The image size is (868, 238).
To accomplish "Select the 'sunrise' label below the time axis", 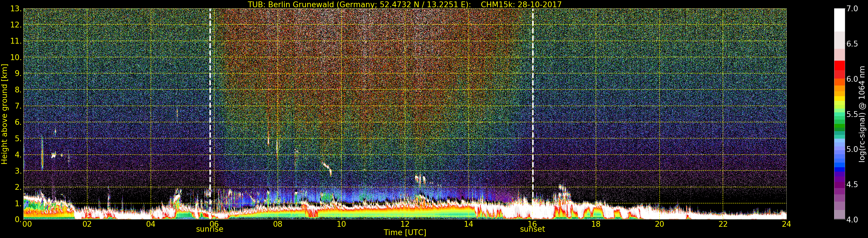I will (x=210, y=229).
